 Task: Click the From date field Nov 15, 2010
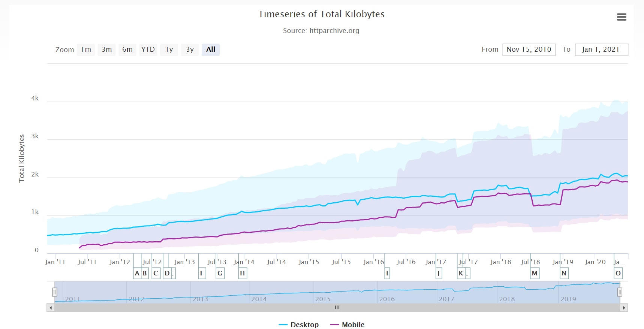coord(529,49)
